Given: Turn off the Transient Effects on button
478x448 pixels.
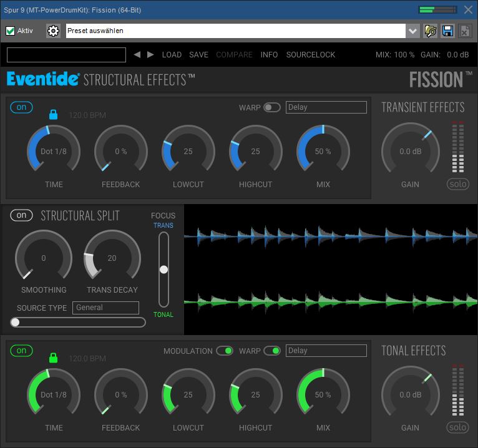Looking at the screenshot, I should point(21,107).
